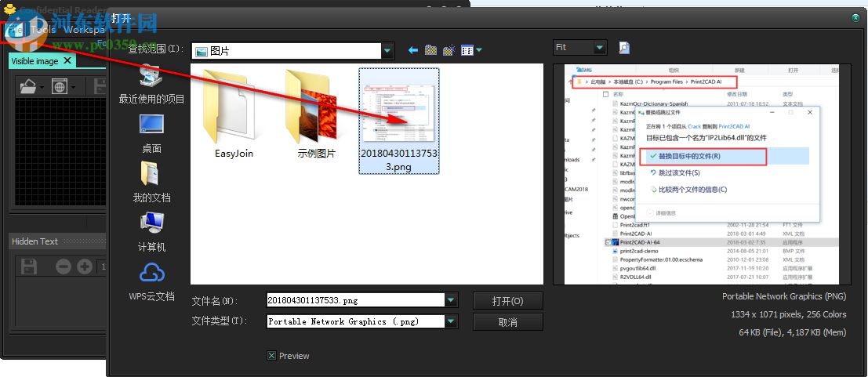Expand the Fit zoom dropdown
This screenshot has width=868, height=377.
click(x=600, y=48)
